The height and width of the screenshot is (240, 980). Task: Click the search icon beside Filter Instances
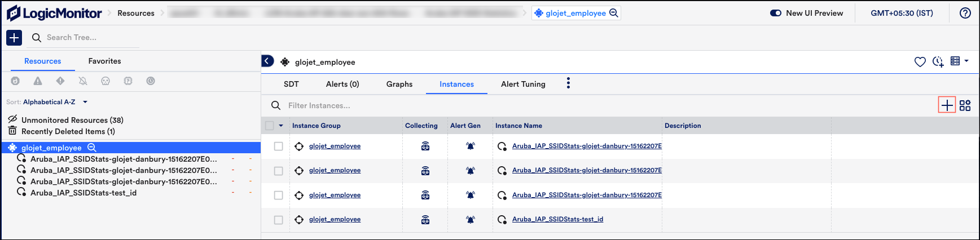point(276,105)
